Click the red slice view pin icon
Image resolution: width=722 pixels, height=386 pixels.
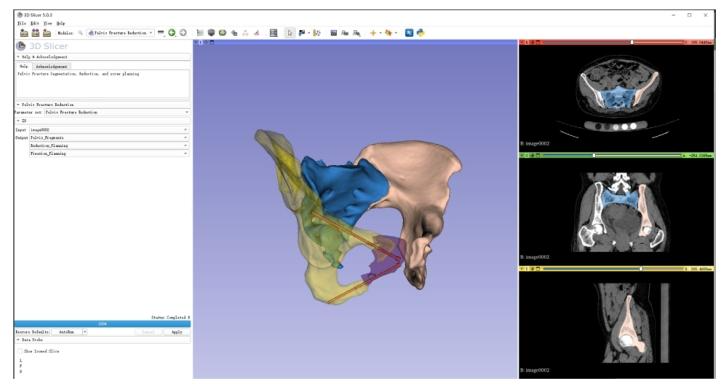(x=522, y=42)
